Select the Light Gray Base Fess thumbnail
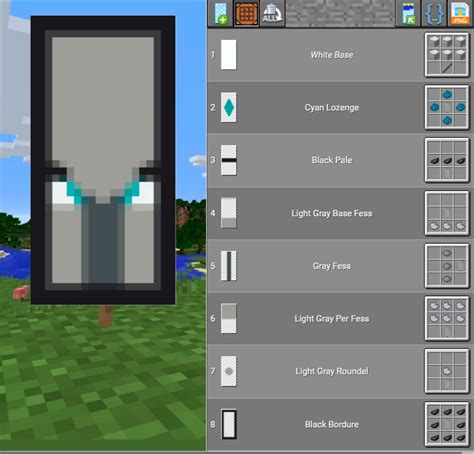 tap(229, 213)
